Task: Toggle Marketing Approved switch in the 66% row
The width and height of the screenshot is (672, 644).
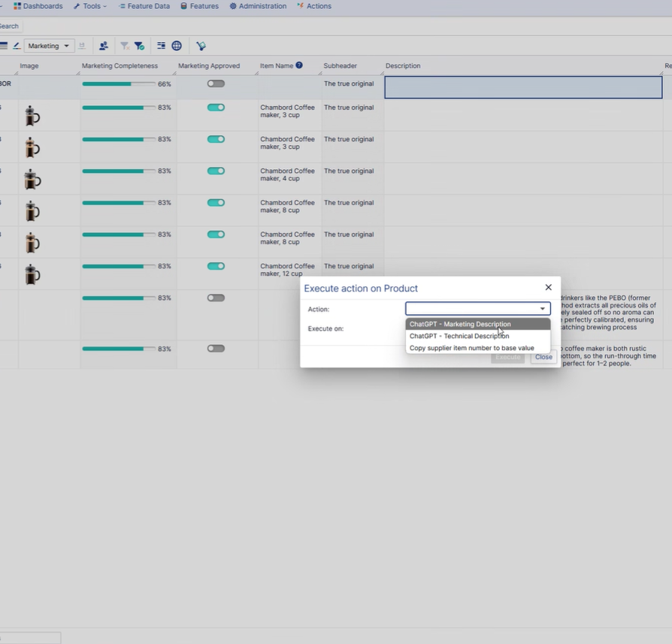Action: tap(216, 84)
